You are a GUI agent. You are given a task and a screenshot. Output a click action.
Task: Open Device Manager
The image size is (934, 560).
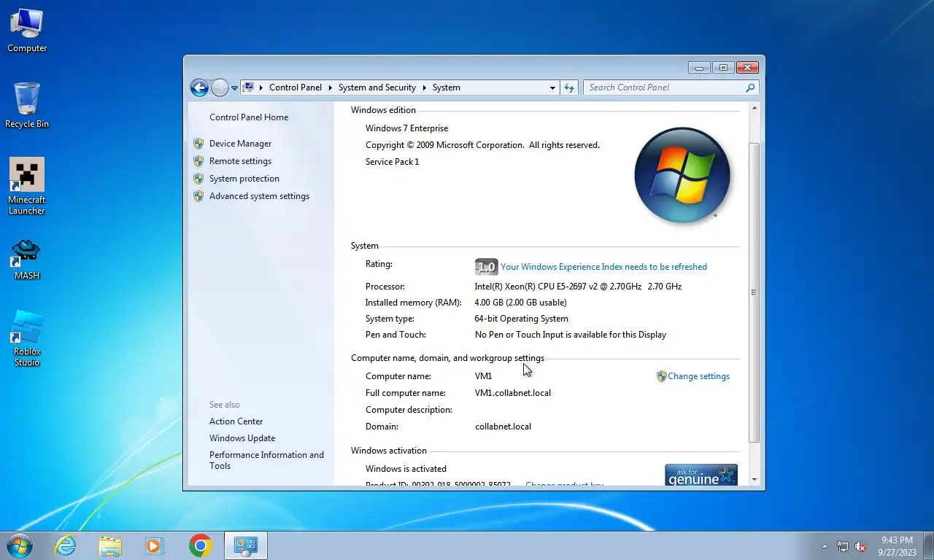(x=240, y=144)
